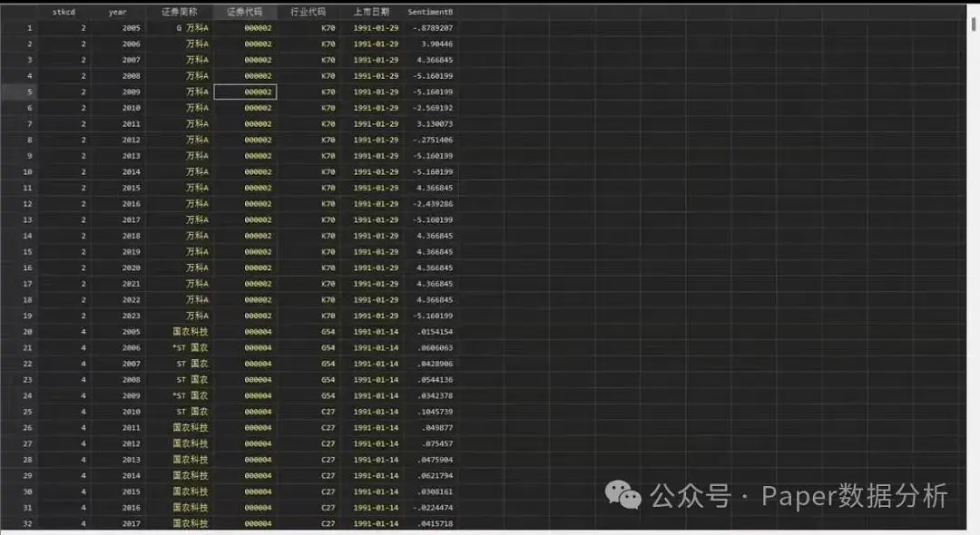This screenshot has width=980, height=535.
Task: Click the 000004 code cell in row 20
Action: pyautogui.click(x=258, y=332)
